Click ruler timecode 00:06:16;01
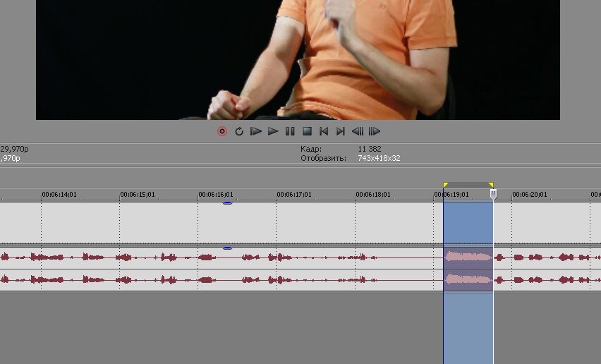The height and width of the screenshot is (364, 601). pyautogui.click(x=216, y=195)
